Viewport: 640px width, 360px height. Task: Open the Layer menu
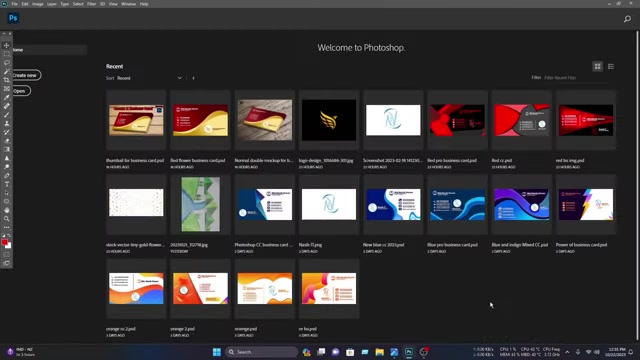[x=52, y=4]
